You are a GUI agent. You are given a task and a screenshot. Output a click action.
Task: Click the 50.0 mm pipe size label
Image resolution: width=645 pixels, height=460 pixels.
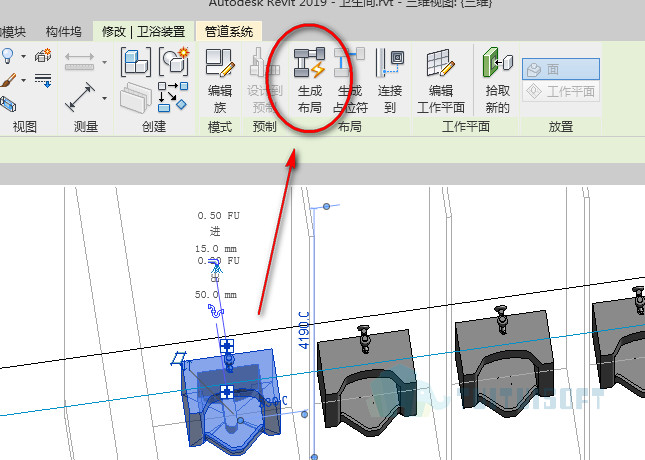(x=216, y=295)
